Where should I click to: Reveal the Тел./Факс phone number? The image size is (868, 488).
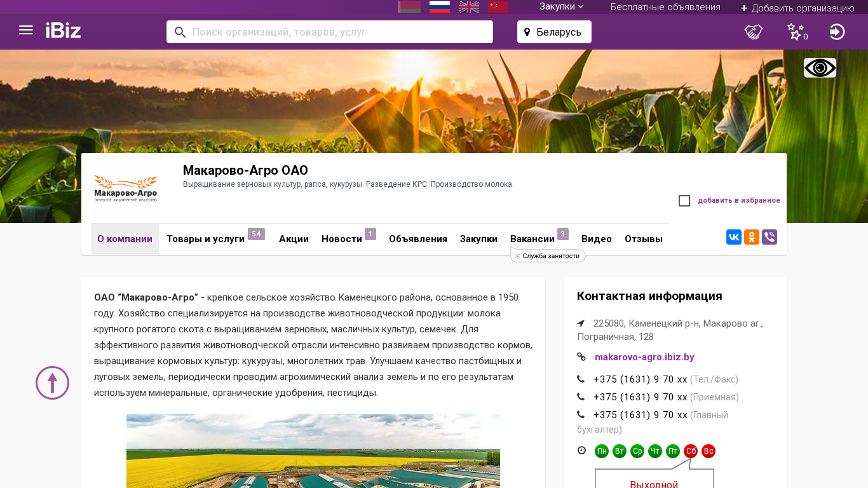tap(641, 379)
